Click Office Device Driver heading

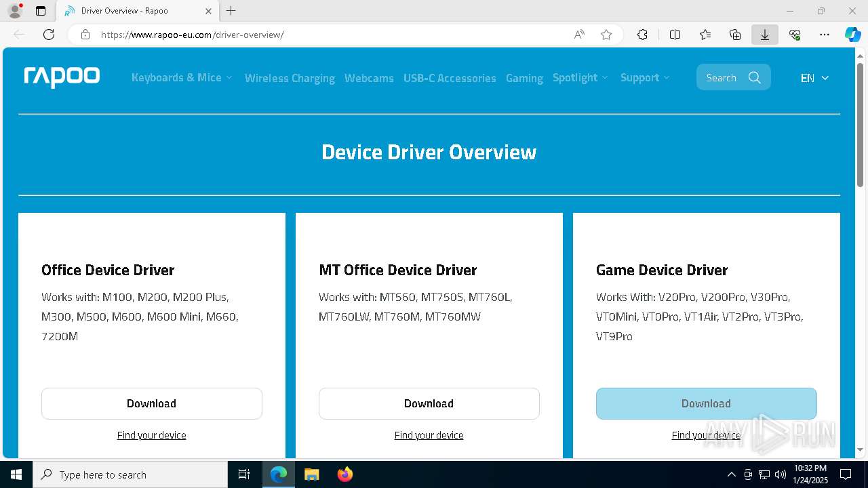pyautogui.click(x=108, y=270)
